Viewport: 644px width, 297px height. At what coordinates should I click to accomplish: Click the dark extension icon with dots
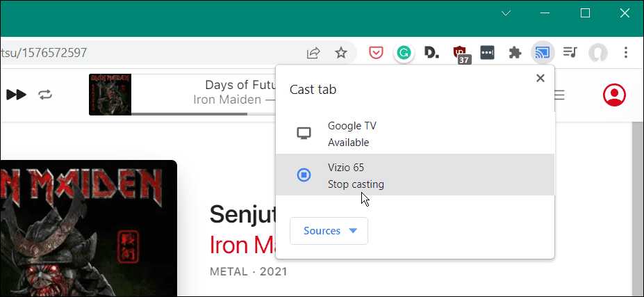point(487,53)
